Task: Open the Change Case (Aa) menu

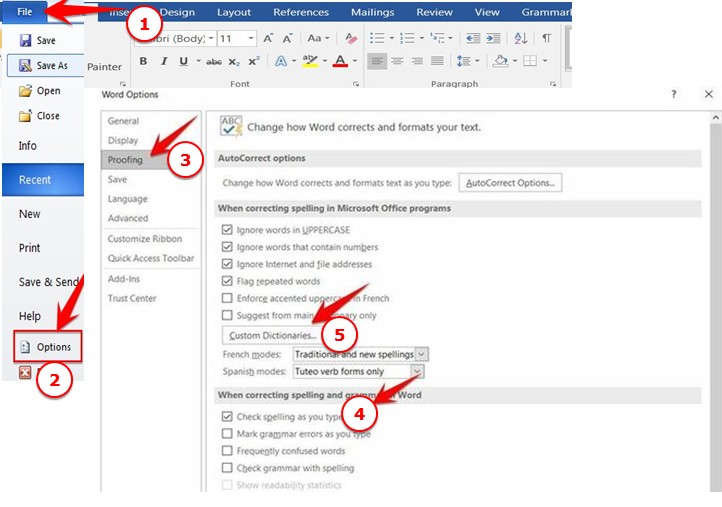Action: (318, 38)
